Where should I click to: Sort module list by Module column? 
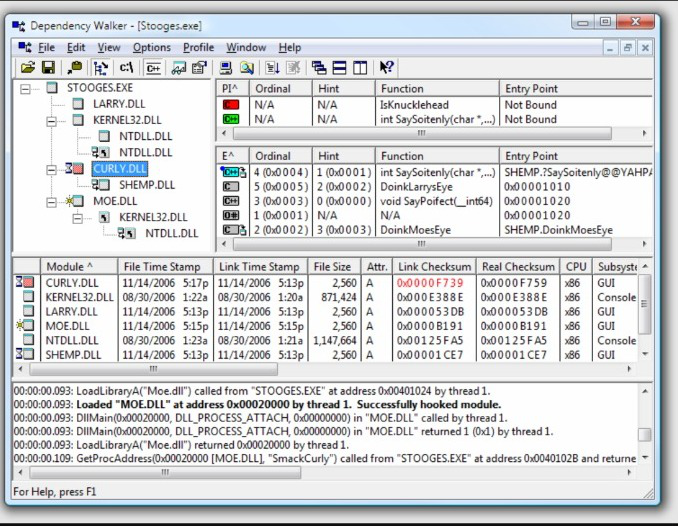coord(79,266)
